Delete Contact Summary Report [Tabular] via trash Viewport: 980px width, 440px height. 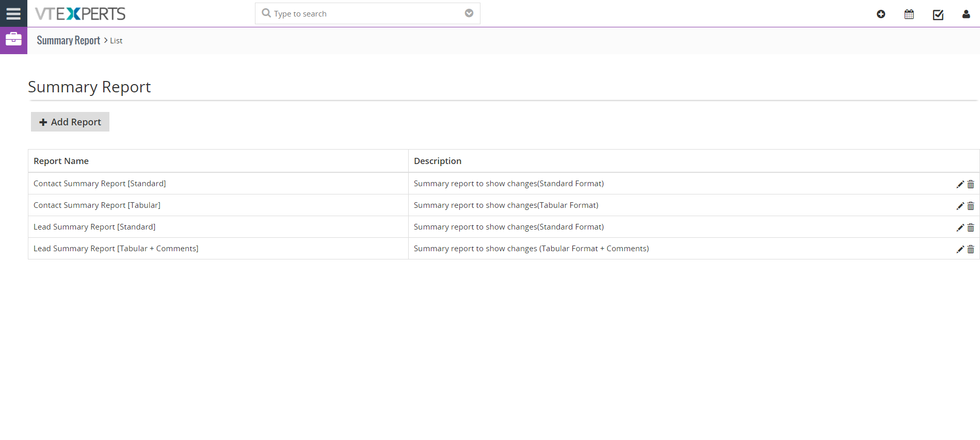[x=971, y=206]
